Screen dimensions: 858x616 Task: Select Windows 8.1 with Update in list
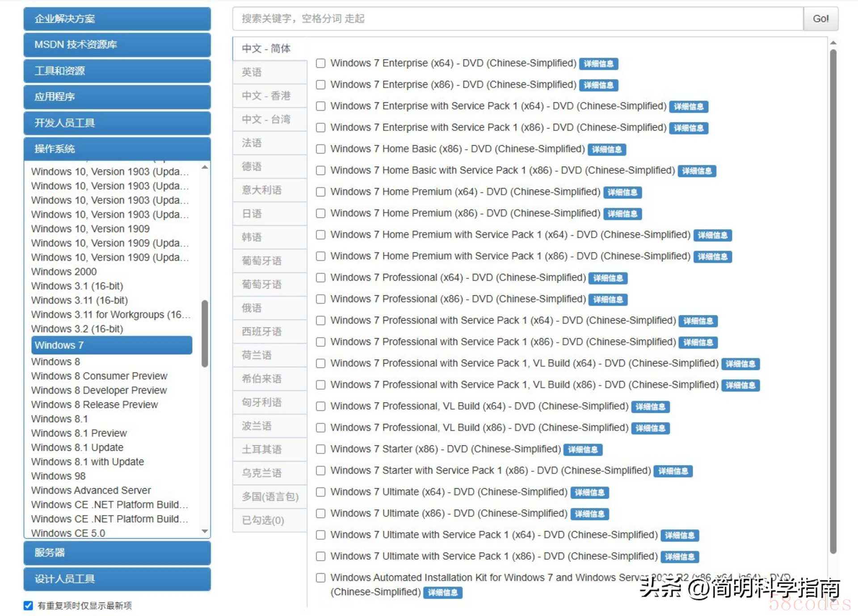(88, 462)
